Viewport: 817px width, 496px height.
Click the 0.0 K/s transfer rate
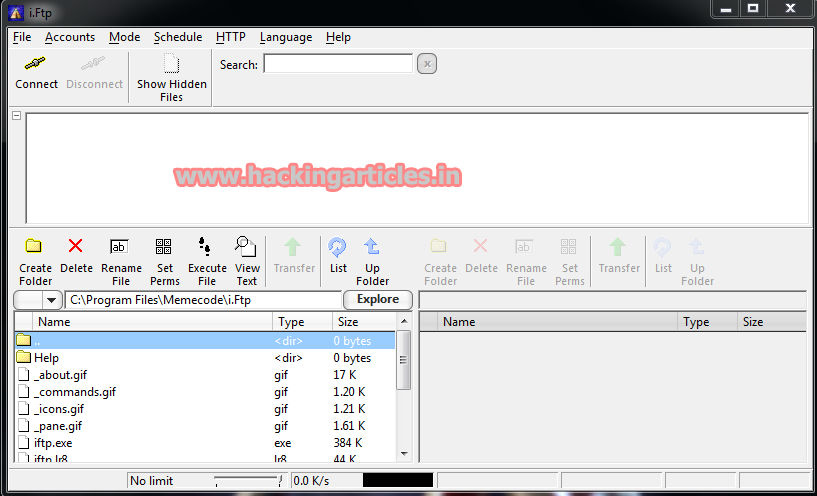point(311,480)
